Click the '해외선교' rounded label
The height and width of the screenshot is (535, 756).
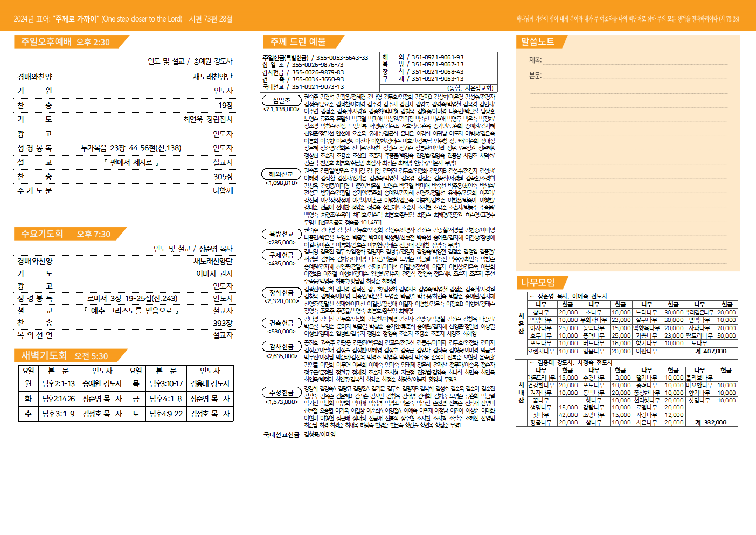pos(281,174)
